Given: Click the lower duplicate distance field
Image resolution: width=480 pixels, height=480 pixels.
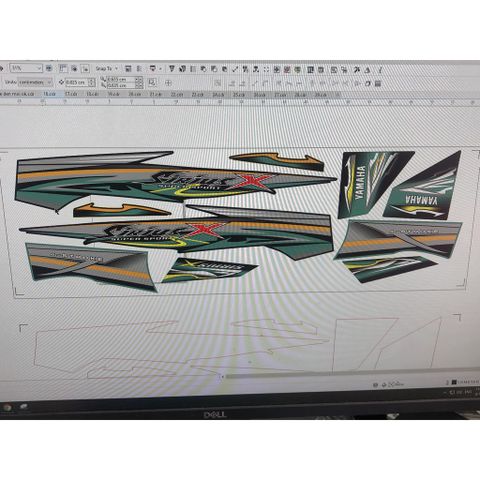Looking at the screenshot, I should point(121,85).
